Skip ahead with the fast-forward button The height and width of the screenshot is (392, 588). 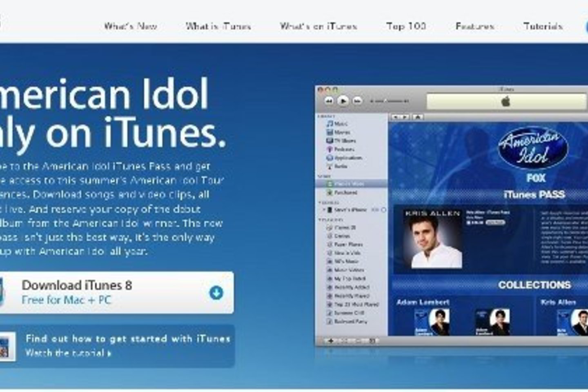(x=357, y=100)
